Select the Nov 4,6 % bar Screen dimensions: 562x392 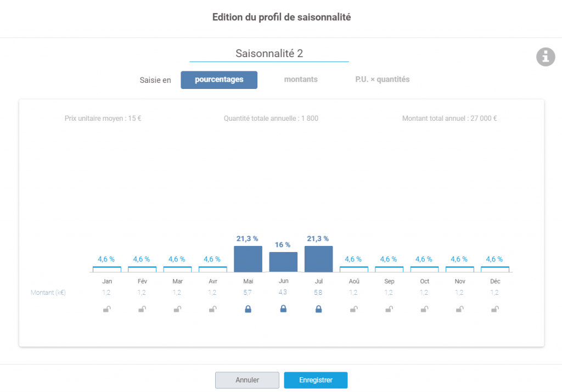tap(459, 269)
